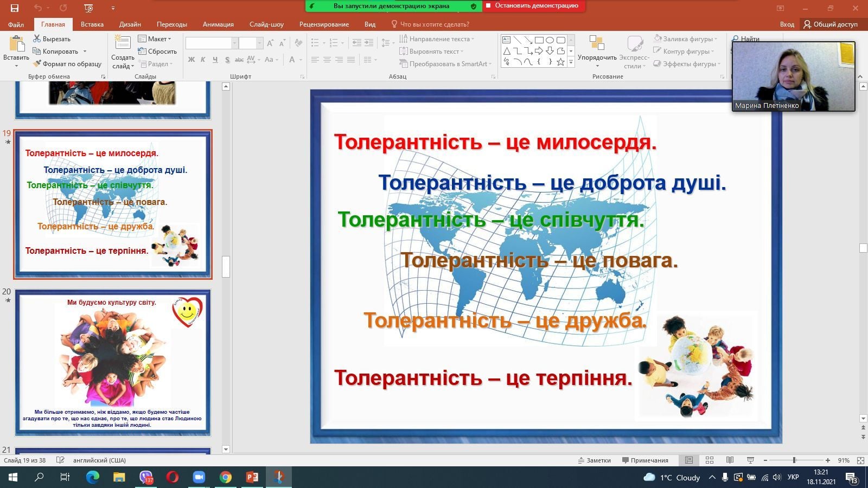Pick the right block arrow shape
Viewport: 868px width, 488px height.
(x=539, y=51)
